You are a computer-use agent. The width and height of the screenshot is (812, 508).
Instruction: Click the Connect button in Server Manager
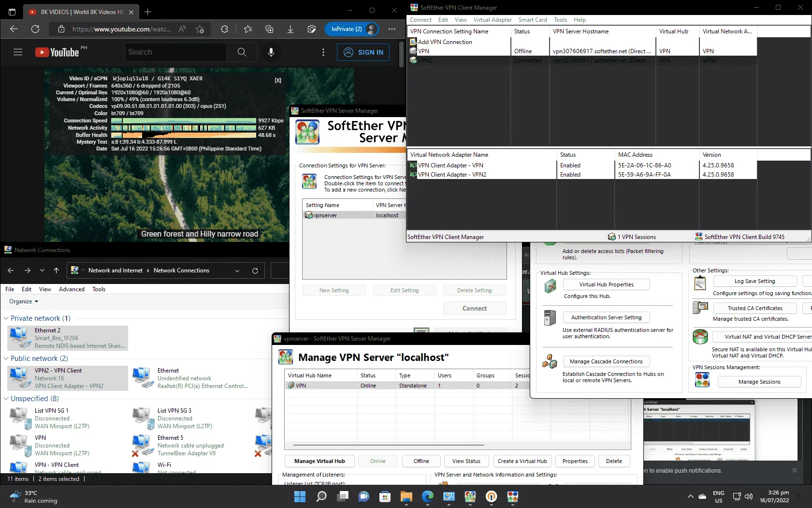pos(475,308)
